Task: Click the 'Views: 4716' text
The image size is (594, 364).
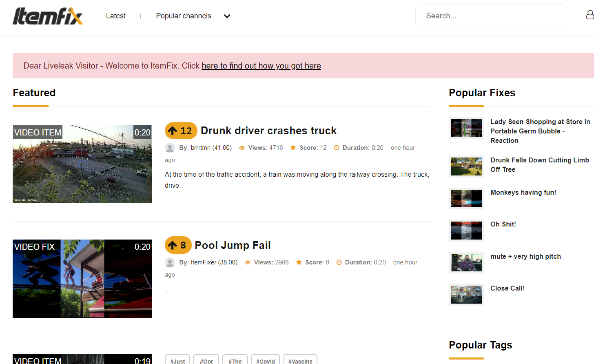Action: tap(266, 148)
